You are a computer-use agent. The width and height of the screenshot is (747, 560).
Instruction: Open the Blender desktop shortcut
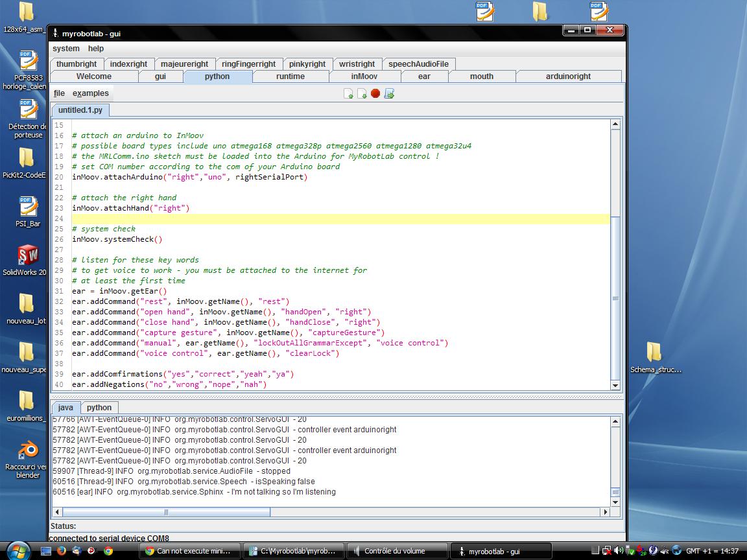(x=28, y=459)
